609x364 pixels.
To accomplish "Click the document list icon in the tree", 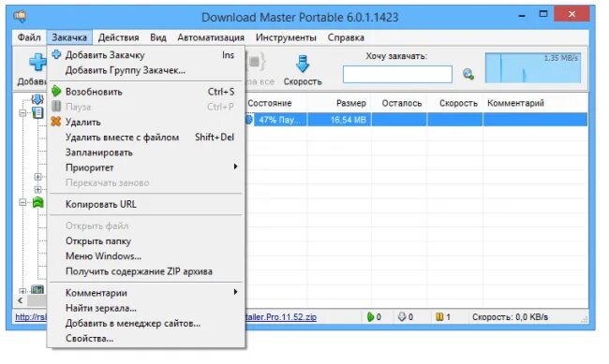I will click(37, 113).
